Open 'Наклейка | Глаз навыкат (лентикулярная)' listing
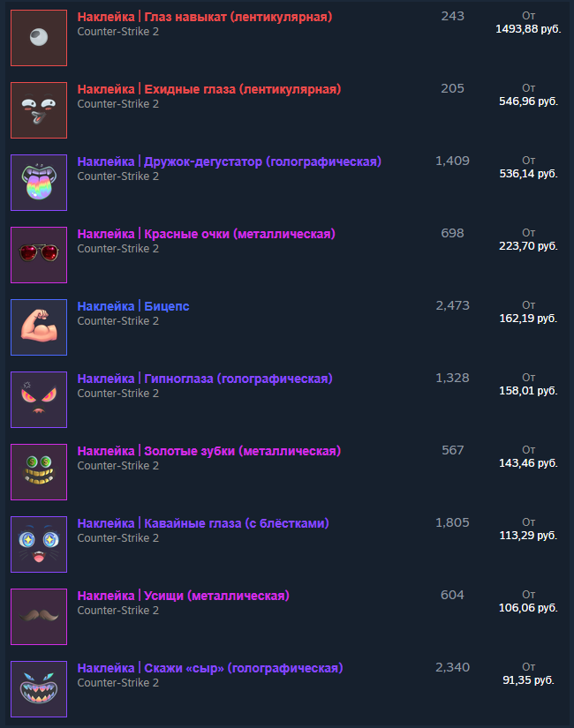The height and width of the screenshot is (728, 574). tap(205, 17)
